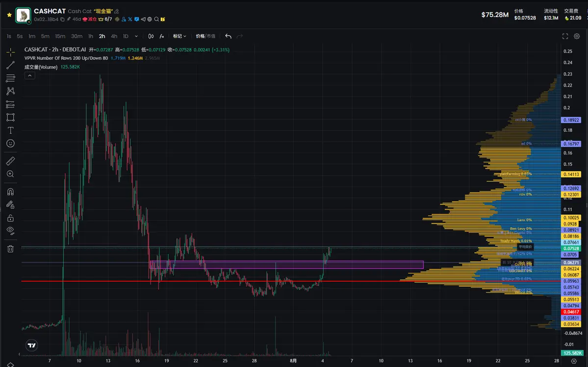Screen dimensions: 588x367
Task: Click the CASHCAT · 2h · DEBOT.AI legend title
Action: click(x=55, y=50)
